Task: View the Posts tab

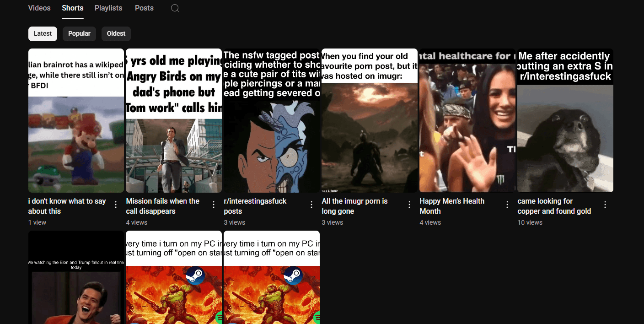Action: point(144,8)
